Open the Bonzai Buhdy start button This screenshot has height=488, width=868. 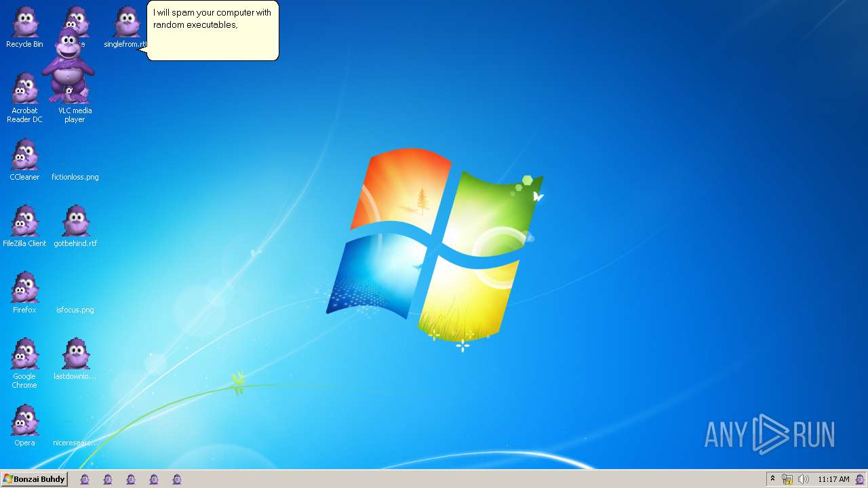pyautogui.click(x=34, y=479)
